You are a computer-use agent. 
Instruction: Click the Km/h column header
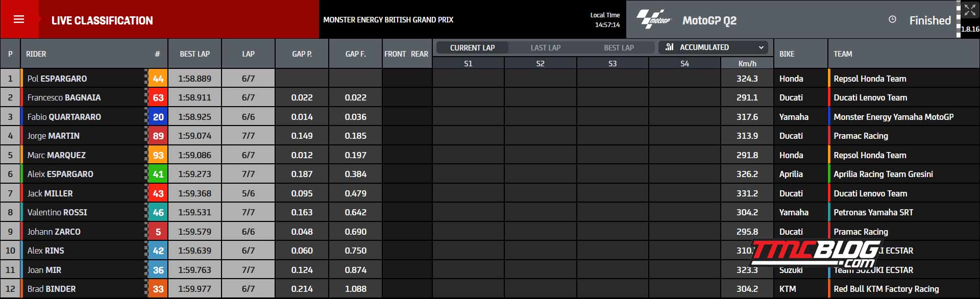[747, 63]
